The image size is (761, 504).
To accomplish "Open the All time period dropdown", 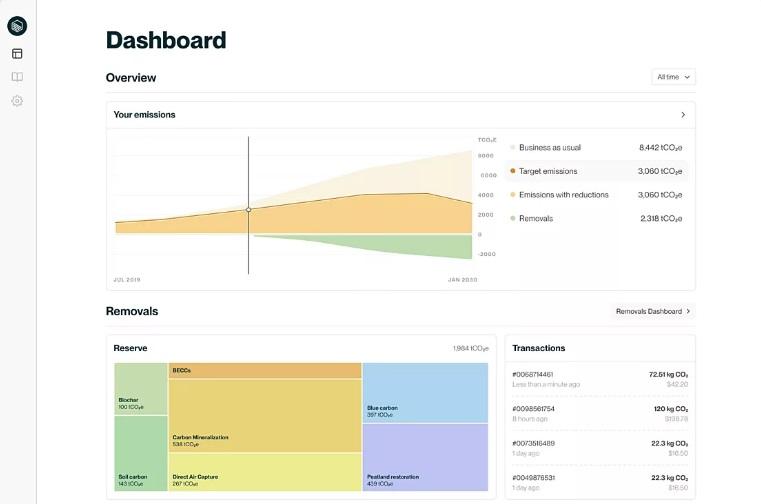I will [x=673, y=77].
